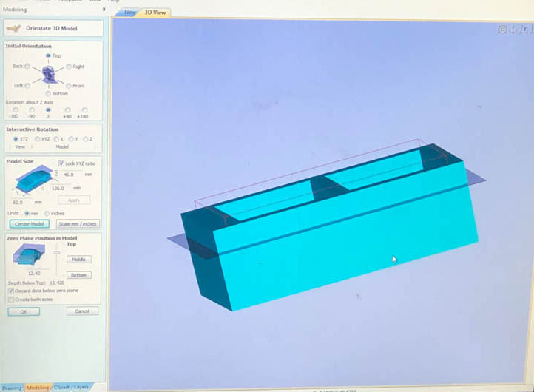This screenshot has height=392, width=534.
Task: Open the Layers tab at bottom
Action: pos(81,387)
